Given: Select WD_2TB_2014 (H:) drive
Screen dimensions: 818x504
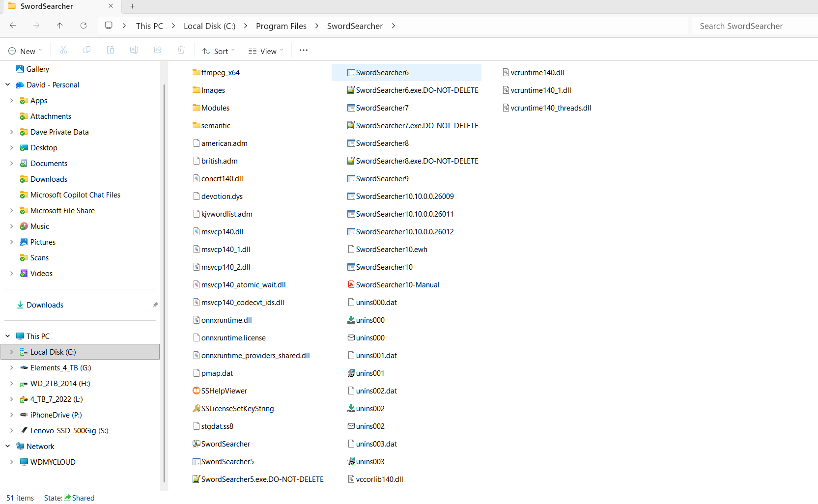Looking at the screenshot, I should (x=60, y=383).
